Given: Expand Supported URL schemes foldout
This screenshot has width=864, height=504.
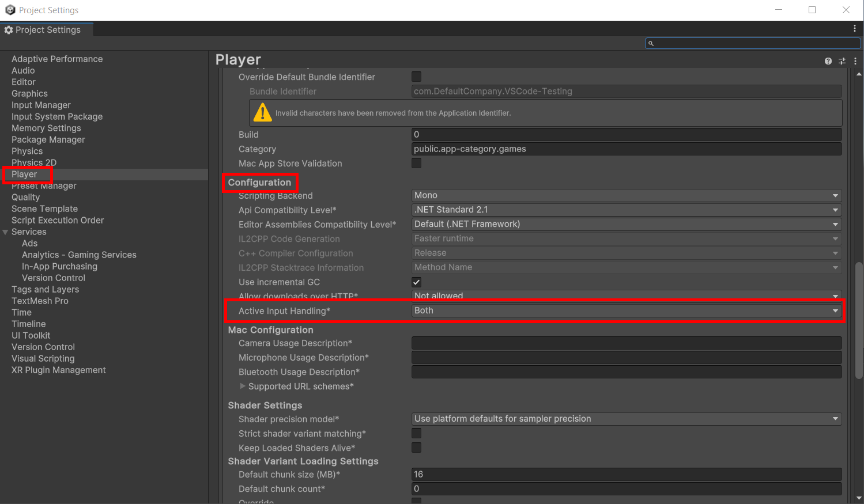Looking at the screenshot, I should (x=243, y=386).
